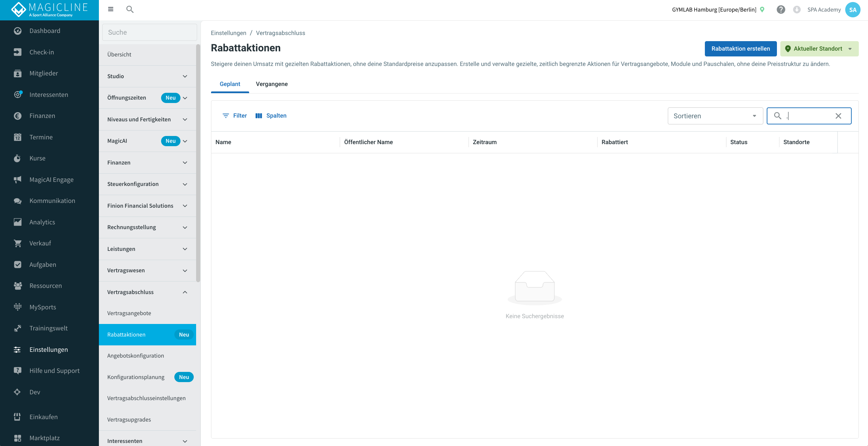
Task: Focus the Suche settings search field
Action: click(x=150, y=32)
